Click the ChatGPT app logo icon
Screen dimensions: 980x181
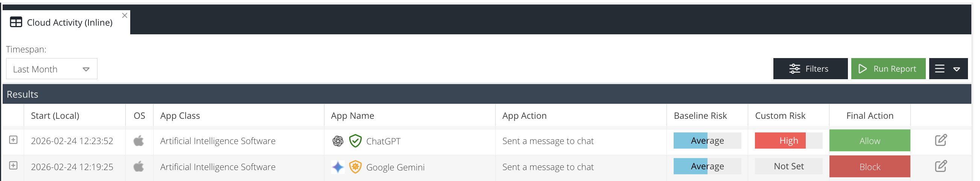point(338,141)
